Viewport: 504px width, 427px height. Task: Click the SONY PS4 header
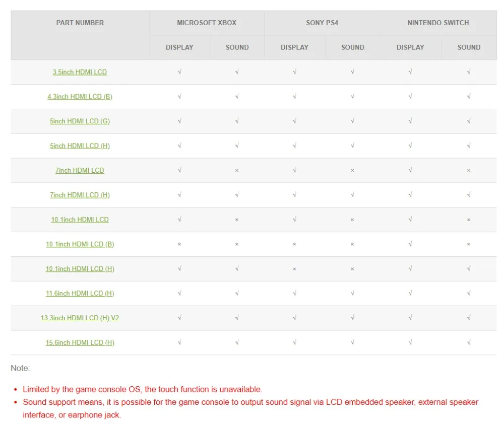pos(322,23)
